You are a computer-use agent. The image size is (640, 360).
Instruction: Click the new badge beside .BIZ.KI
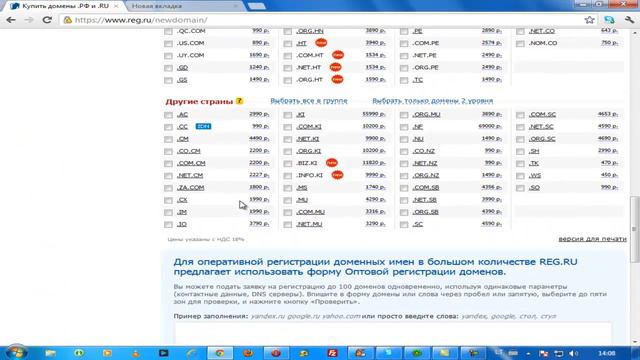tap(331, 162)
